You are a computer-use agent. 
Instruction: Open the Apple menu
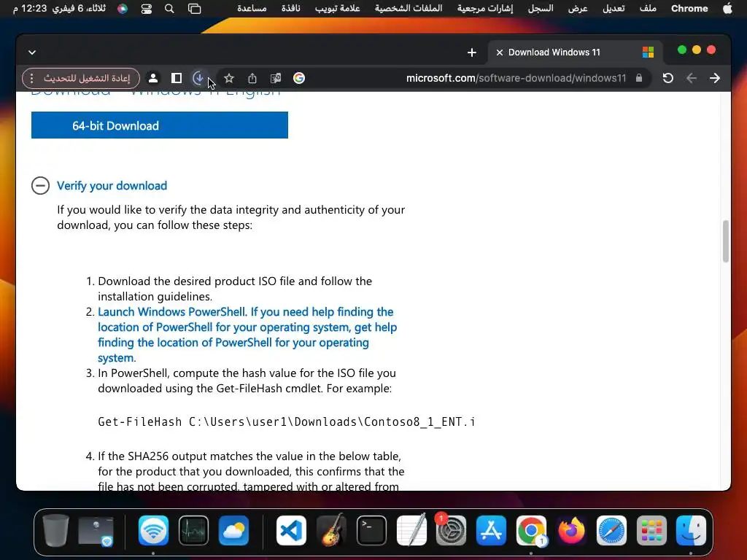point(727,9)
